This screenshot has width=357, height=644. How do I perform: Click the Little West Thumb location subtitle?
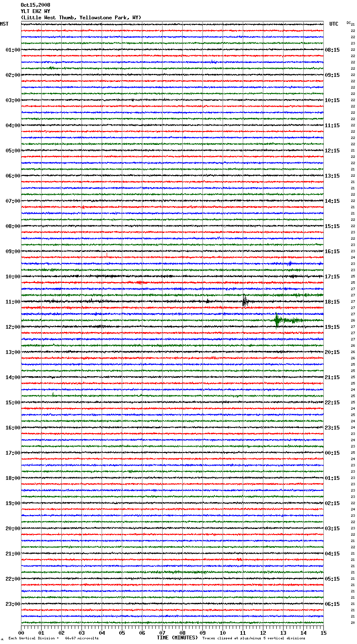coord(81,18)
